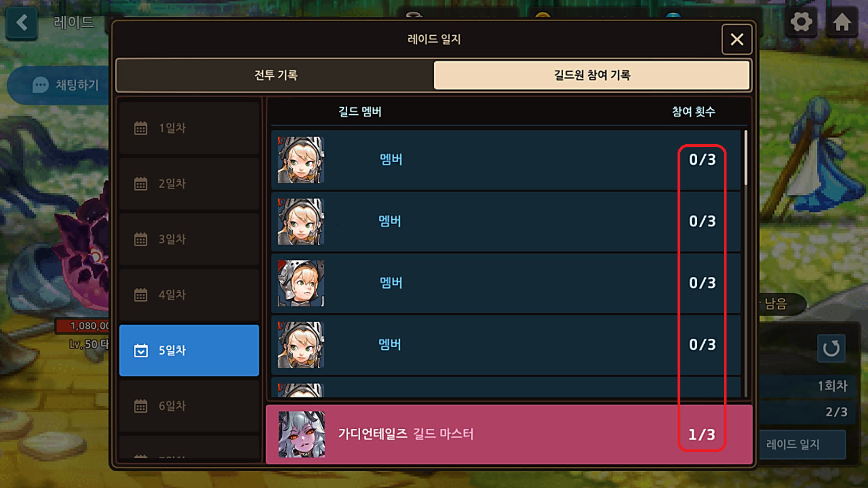Screen dimensions: 868x488
Task: Close the 레이드 일지 dialog
Action: [x=737, y=39]
